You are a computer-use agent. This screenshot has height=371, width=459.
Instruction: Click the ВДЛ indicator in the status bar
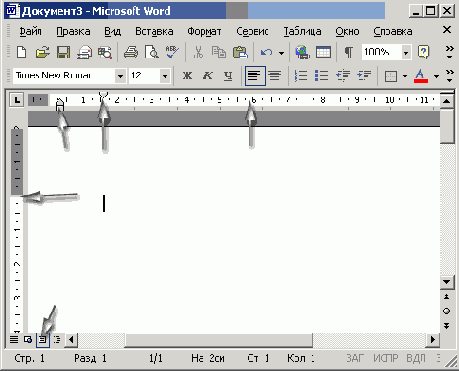(x=416, y=358)
